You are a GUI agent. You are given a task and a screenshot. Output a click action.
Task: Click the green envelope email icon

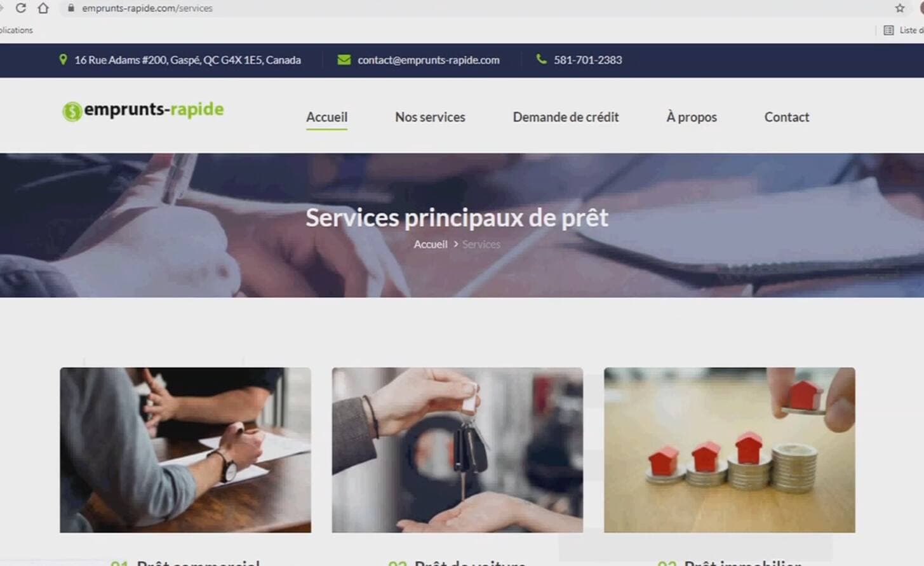click(x=344, y=60)
